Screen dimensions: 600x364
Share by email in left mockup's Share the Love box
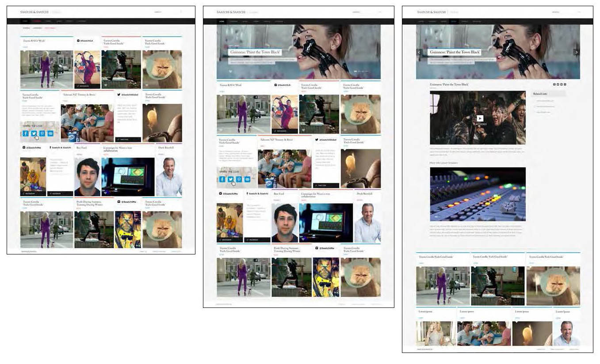(50, 133)
